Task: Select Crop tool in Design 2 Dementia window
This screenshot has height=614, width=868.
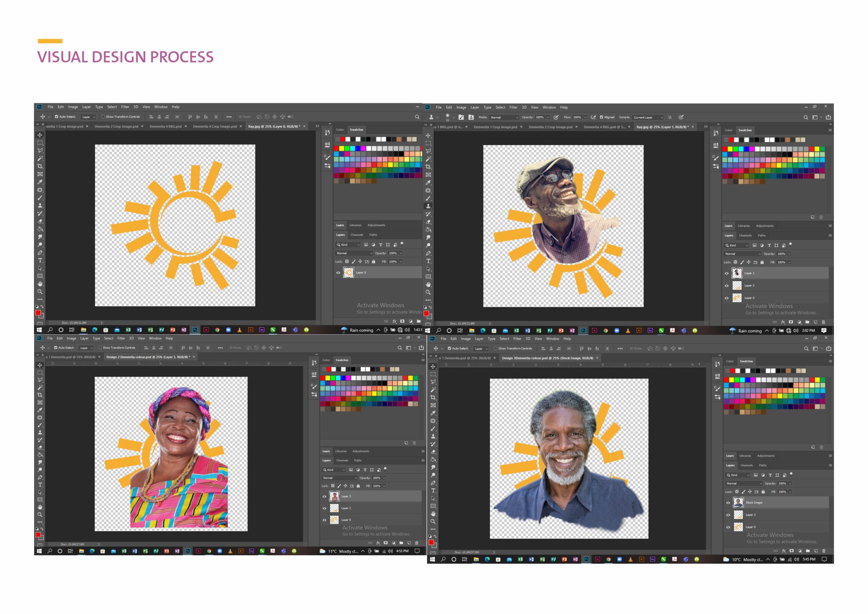Action: pyautogui.click(x=40, y=395)
